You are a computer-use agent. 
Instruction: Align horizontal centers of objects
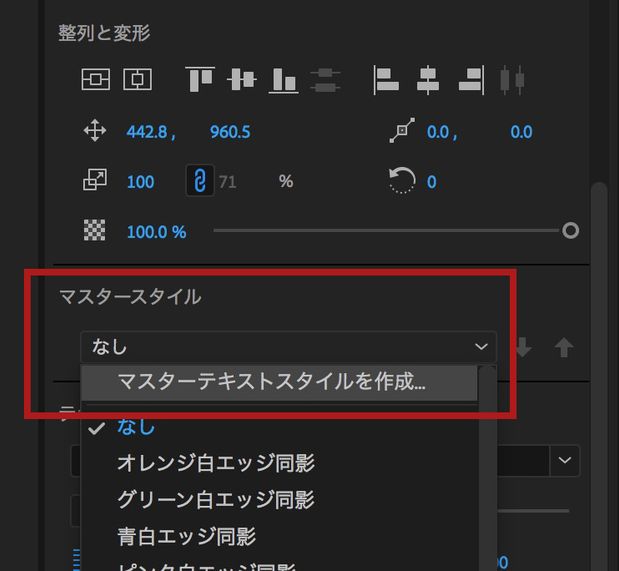pos(428,80)
